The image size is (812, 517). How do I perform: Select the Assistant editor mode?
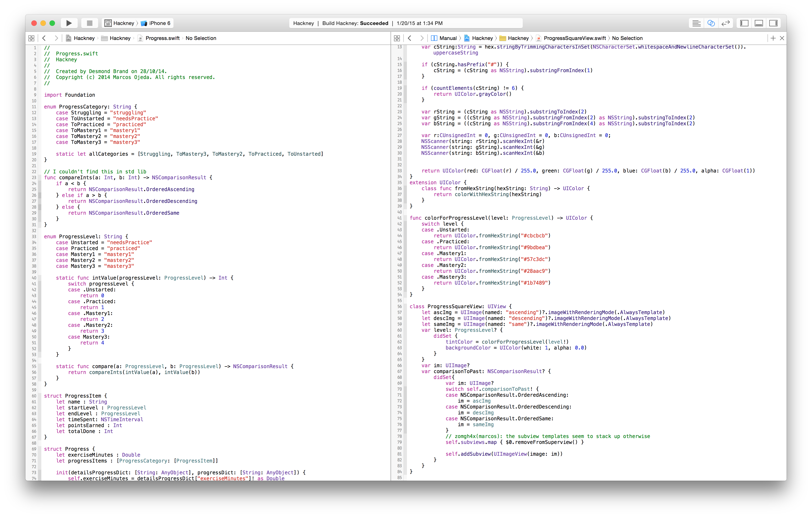point(711,23)
